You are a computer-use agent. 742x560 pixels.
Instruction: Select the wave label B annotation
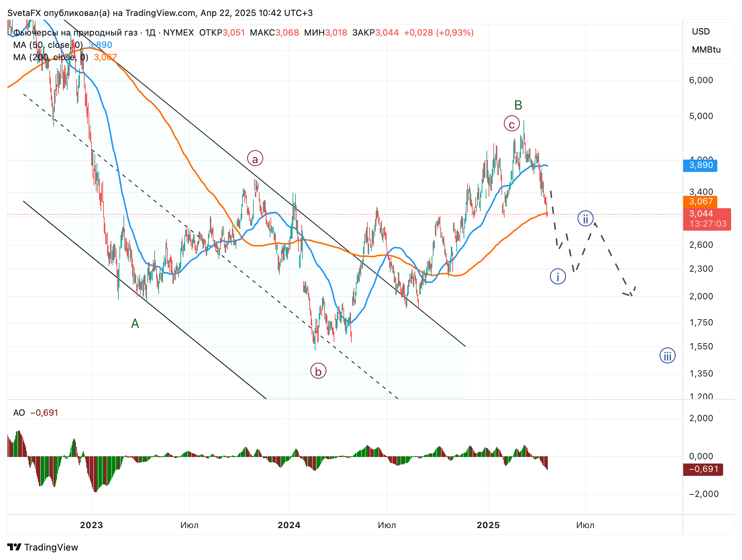pyautogui.click(x=518, y=105)
